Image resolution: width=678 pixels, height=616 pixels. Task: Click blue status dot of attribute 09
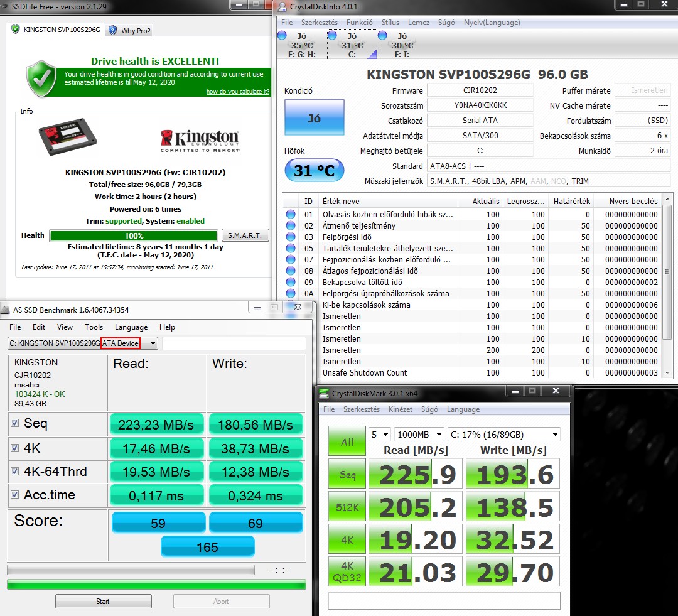click(291, 282)
